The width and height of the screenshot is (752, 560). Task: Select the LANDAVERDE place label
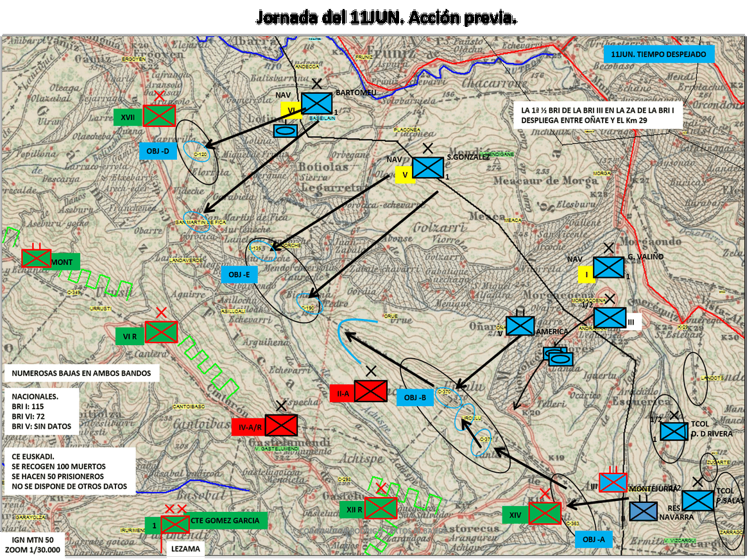tap(185, 260)
